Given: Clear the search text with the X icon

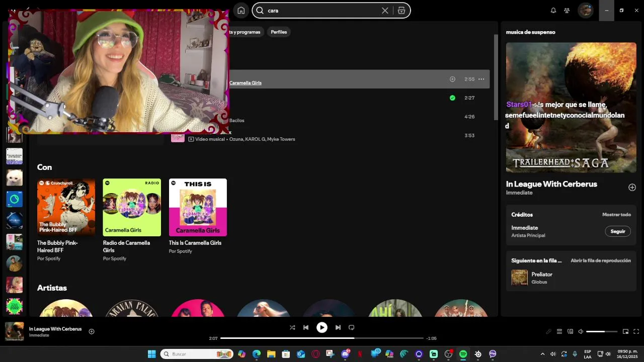Looking at the screenshot, I should point(385,11).
